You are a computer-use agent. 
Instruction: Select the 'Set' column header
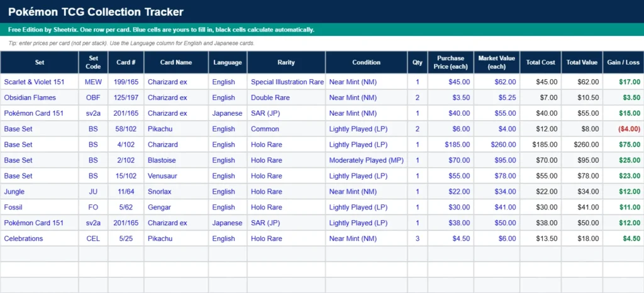click(x=40, y=62)
